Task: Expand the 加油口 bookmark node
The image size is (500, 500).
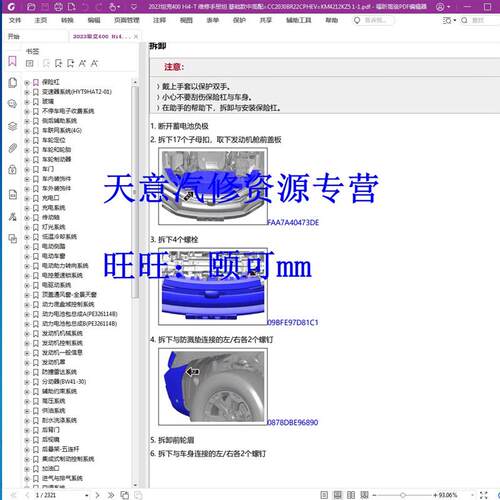Action: point(27,469)
